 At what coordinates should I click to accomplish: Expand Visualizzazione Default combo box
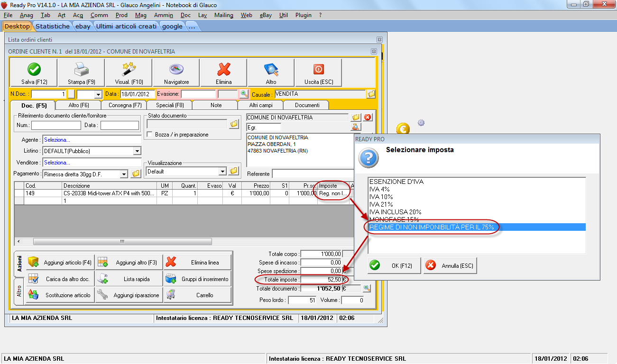click(222, 171)
